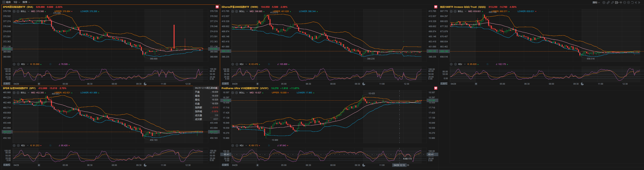Toggle the crosshair cursor tool
This screenshot has width=644, height=170.
pos(621,3)
